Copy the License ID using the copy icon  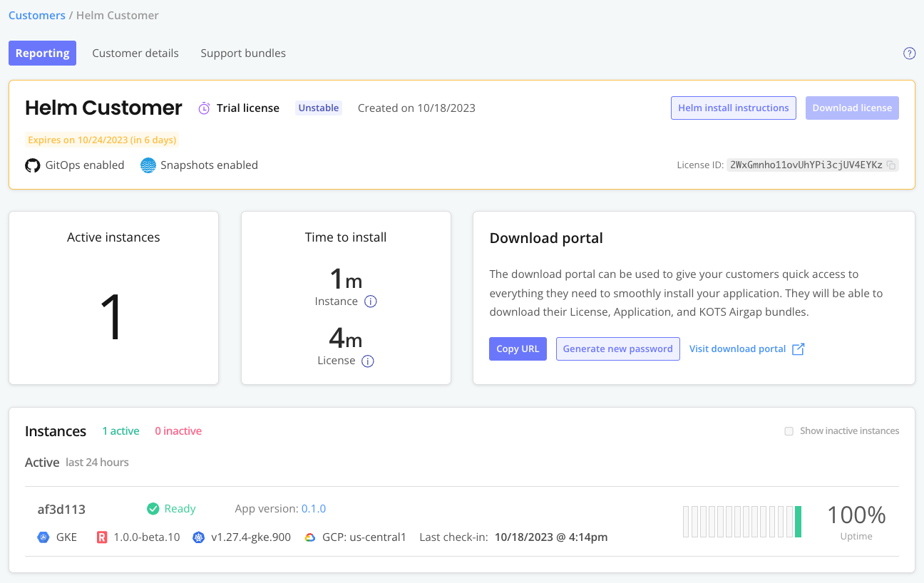click(x=891, y=165)
